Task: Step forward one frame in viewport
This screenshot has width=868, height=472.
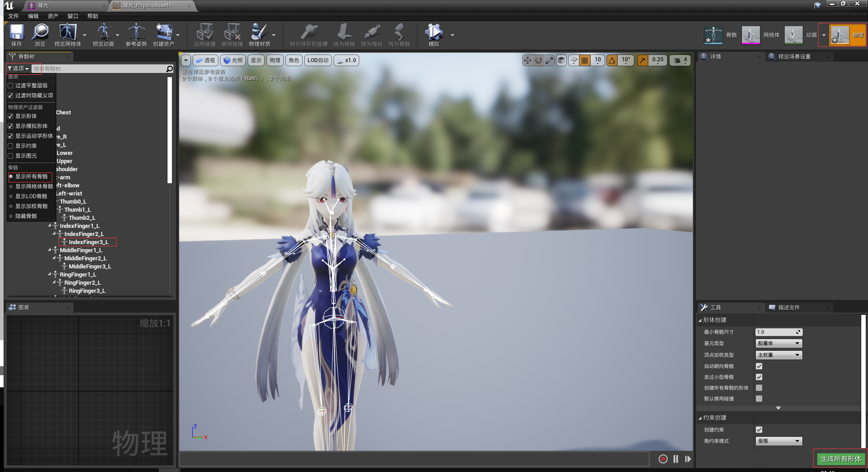Action: [x=688, y=459]
